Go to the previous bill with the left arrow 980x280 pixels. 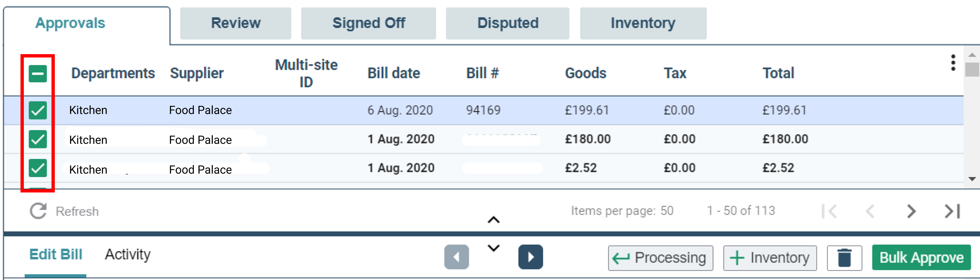(456, 257)
